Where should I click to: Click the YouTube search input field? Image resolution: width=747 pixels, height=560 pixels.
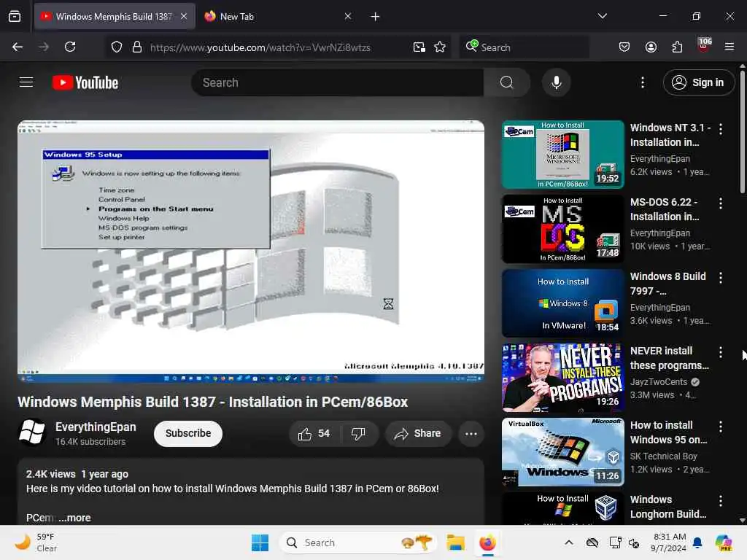(x=338, y=82)
